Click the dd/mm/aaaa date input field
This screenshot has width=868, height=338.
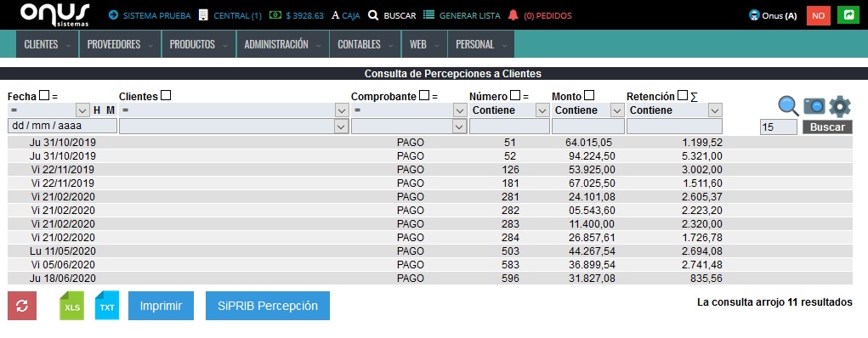pos(63,127)
